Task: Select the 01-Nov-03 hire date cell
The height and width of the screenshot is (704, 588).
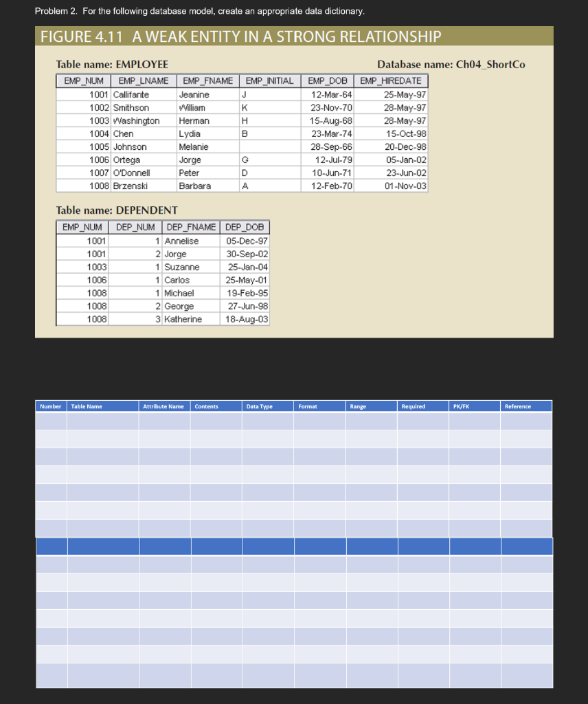Action: tap(391, 186)
